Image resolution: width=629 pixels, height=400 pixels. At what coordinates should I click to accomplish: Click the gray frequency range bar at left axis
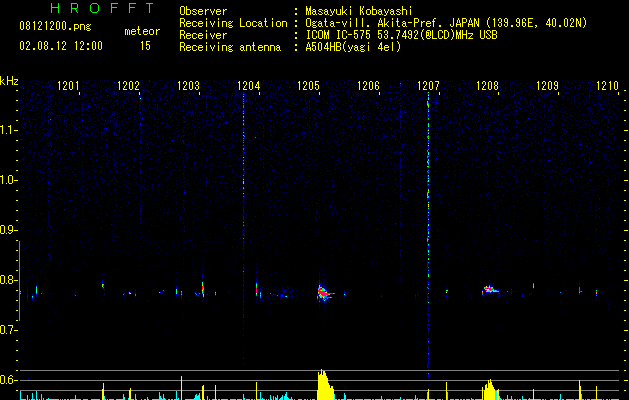click(x=19, y=280)
